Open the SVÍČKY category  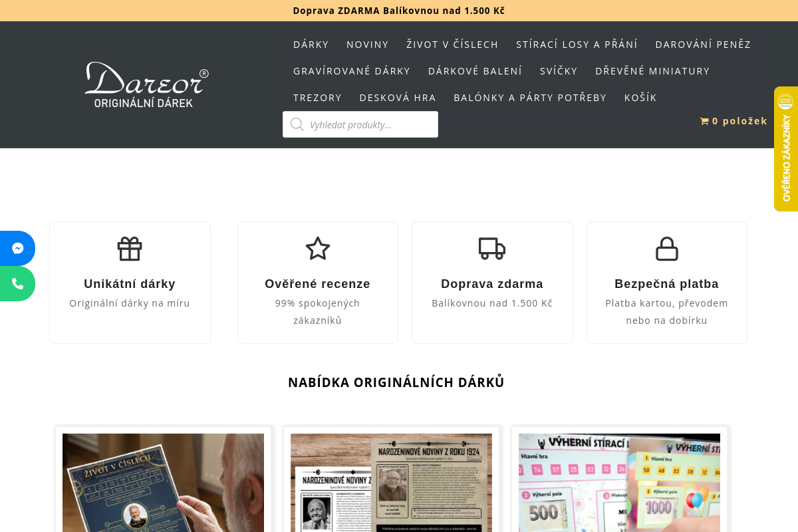[x=559, y=70]
